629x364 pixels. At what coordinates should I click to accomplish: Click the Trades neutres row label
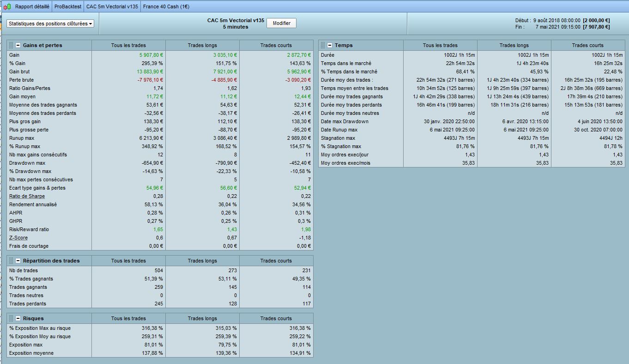tap(26, 295)
